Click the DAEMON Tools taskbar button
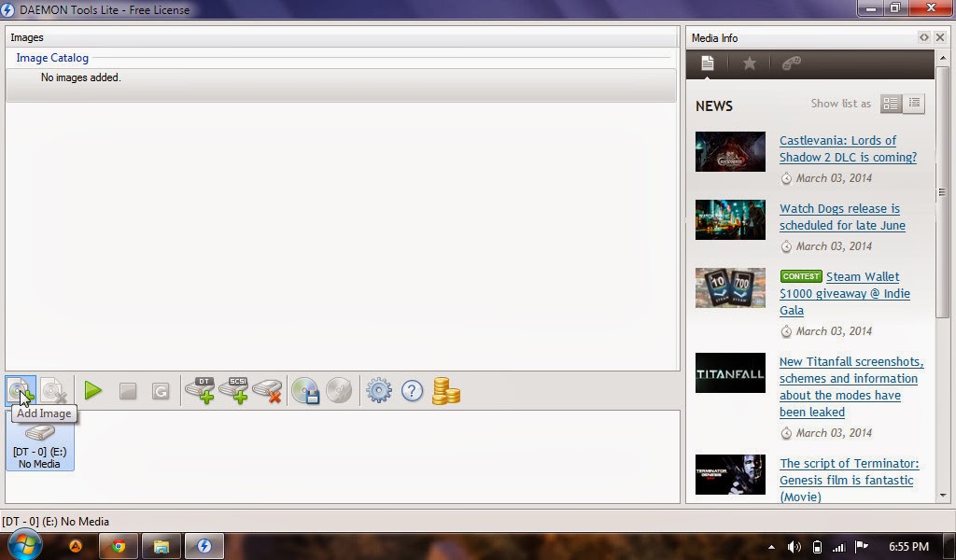Viewport: 956px width, 560px height. 204,546
